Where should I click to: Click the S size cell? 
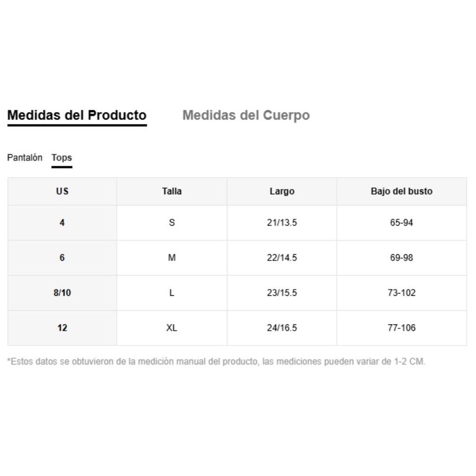tap(172, 223)
